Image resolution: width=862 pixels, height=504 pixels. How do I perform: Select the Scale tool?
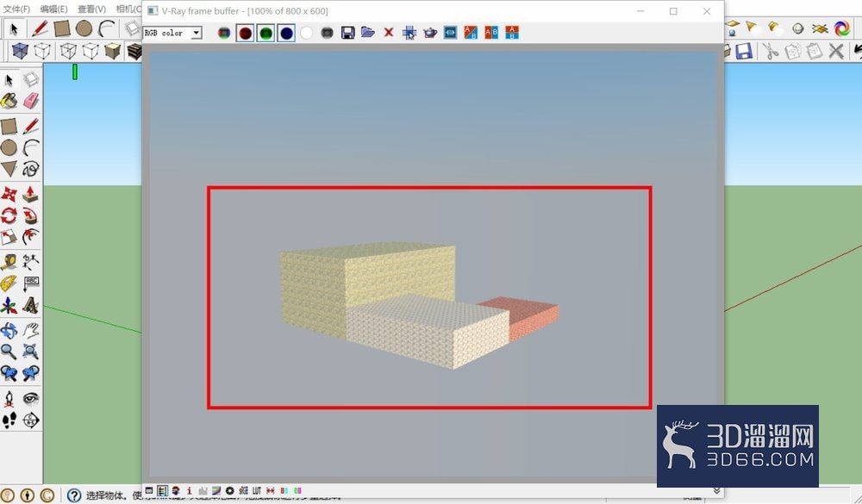click(9, 236)
